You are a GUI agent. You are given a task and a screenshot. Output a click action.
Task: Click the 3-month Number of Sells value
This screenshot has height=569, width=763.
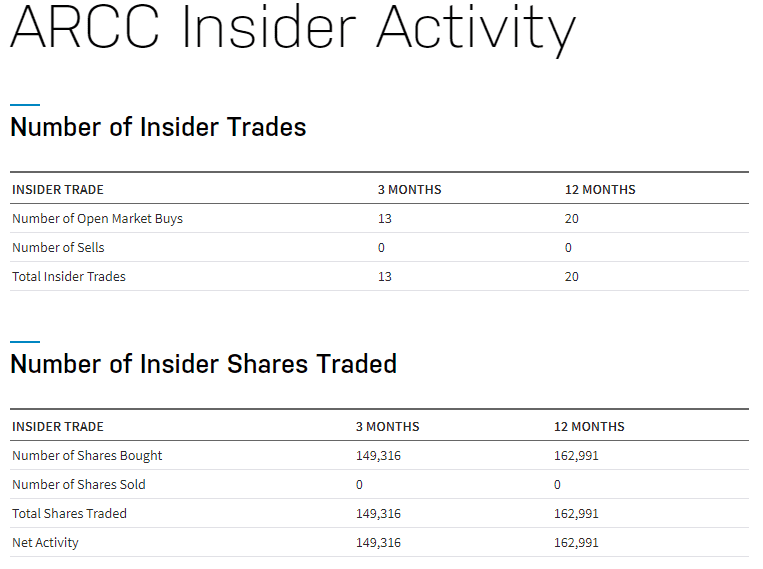coord(381,248)
